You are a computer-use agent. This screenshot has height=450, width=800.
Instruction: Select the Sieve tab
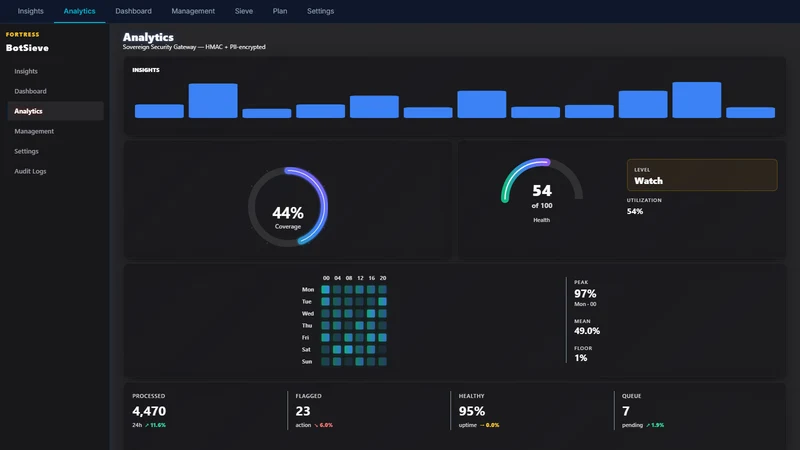tap(244, 11)
